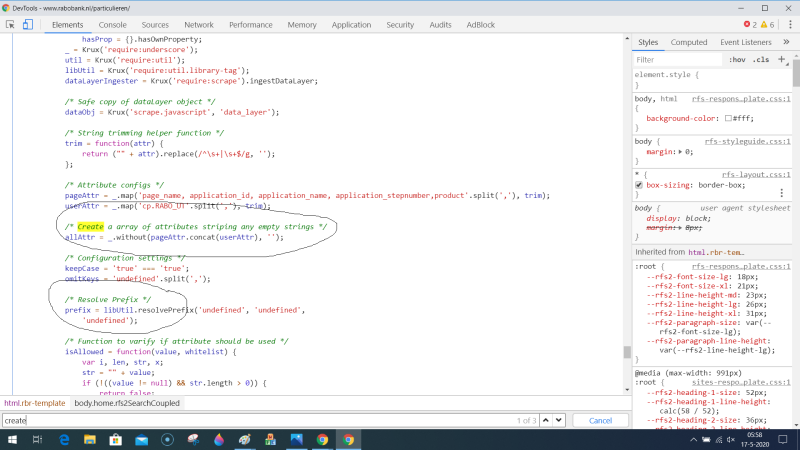The image size is (800, 450).
Task: Add a new style rule with plus icon
Action: coord(781,59)
